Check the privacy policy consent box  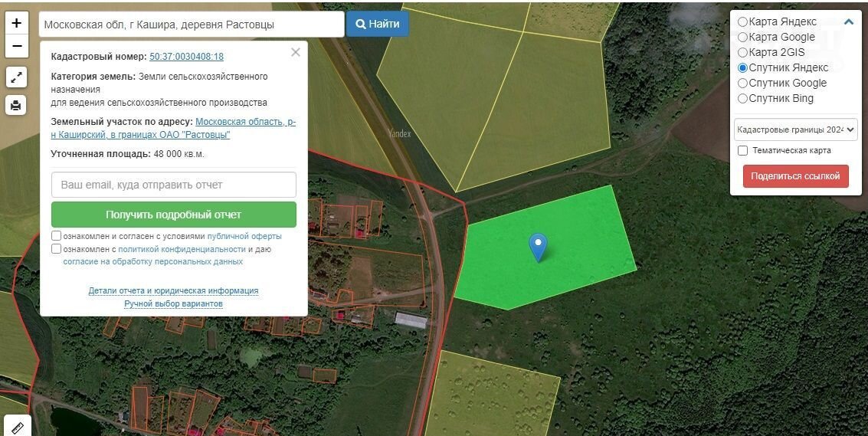[57, 249]
